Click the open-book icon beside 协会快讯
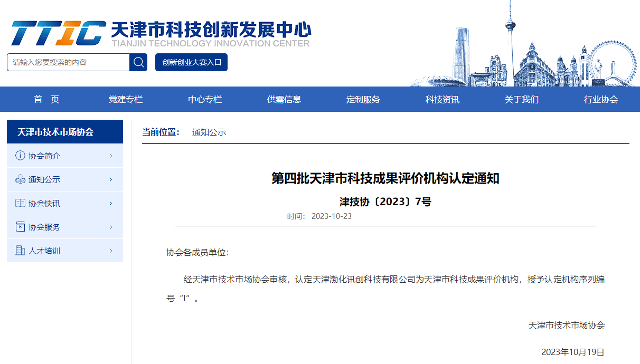Viewport: 640px width, 364px height. [x=20, y=203]
